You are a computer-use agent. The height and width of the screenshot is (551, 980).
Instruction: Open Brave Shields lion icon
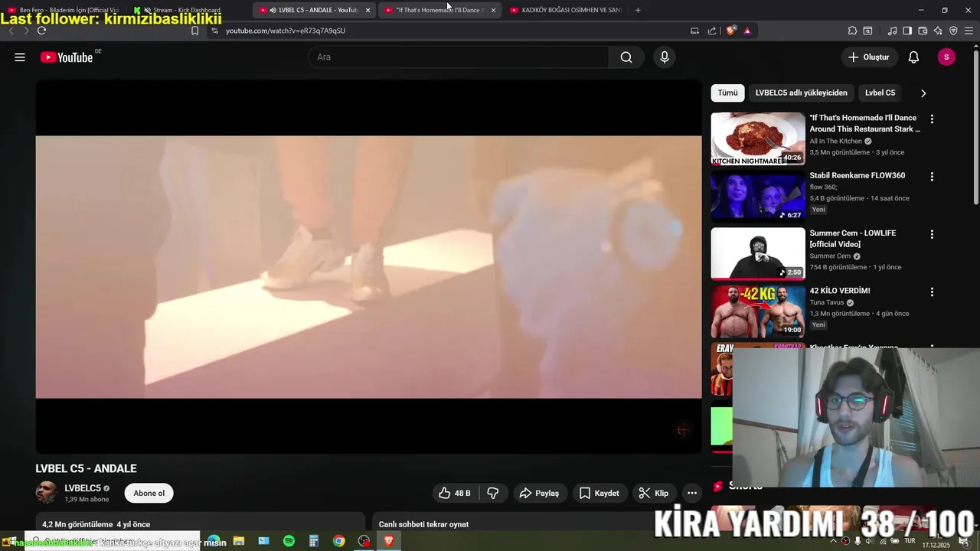[x=731, y=31]
